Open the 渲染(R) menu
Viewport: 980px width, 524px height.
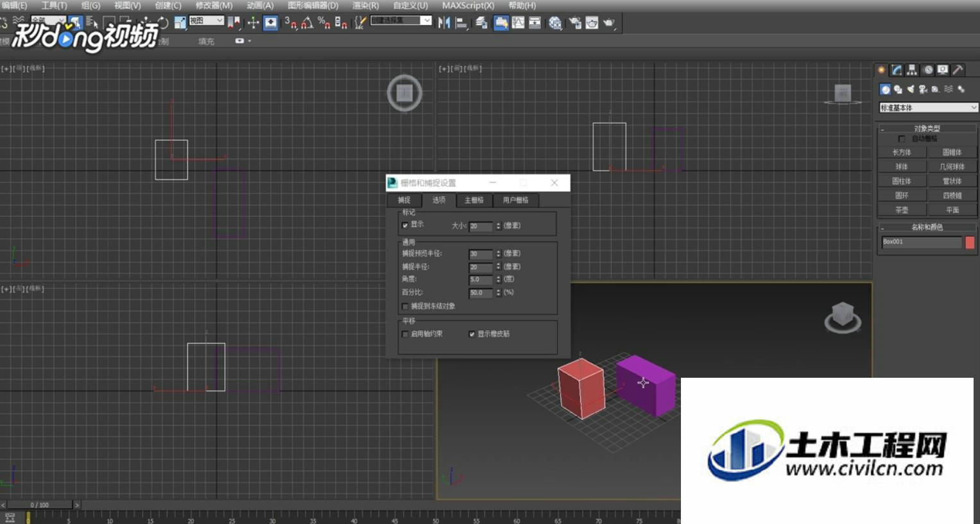pos(365,5)
